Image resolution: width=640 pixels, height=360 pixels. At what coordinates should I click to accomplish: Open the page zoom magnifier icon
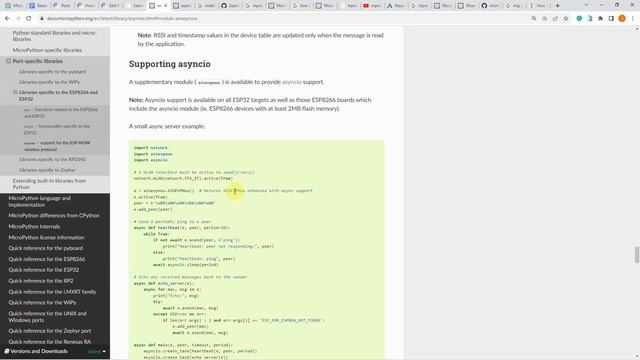tap(533, 18)
